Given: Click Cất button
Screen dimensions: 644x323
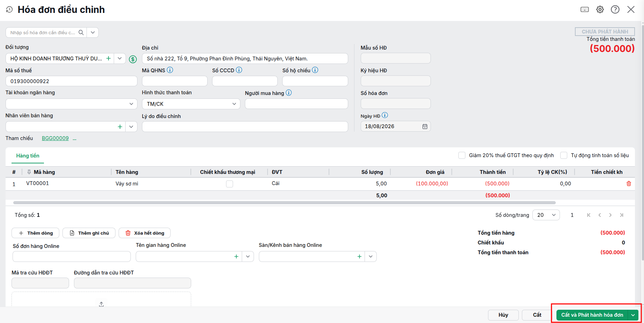Looking at the screenshot, I should coord(537,315).
